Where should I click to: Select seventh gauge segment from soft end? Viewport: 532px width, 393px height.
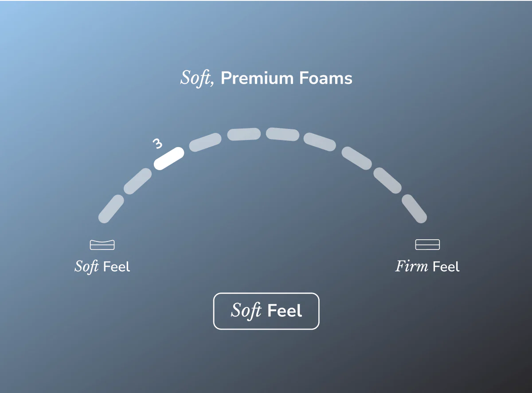(x=320, y=142)
